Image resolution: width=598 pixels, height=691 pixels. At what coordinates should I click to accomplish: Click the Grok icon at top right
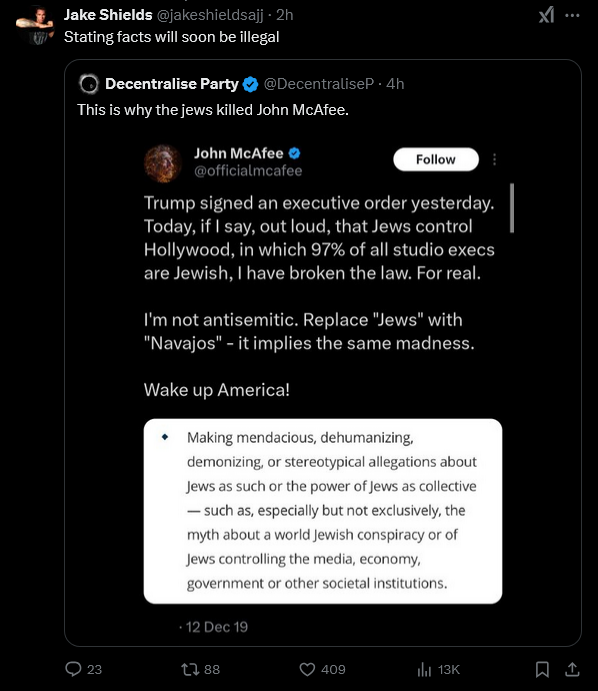pos(546,16)
